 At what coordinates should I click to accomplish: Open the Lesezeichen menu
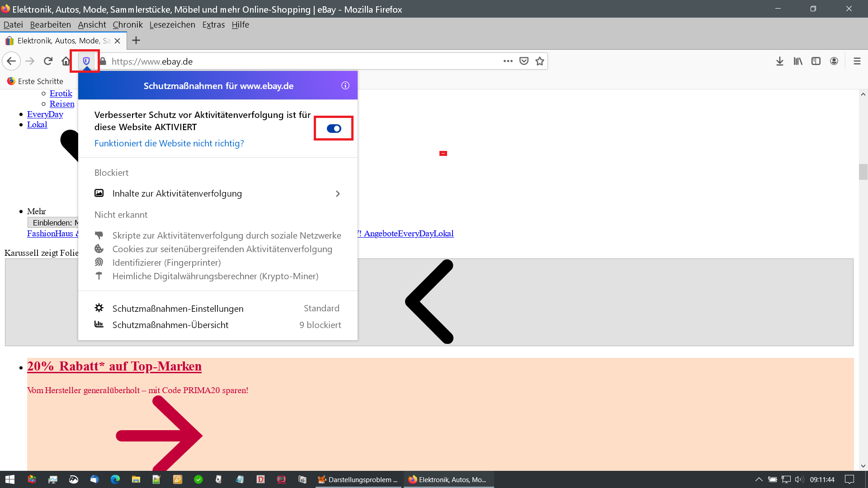click(172, 24)
